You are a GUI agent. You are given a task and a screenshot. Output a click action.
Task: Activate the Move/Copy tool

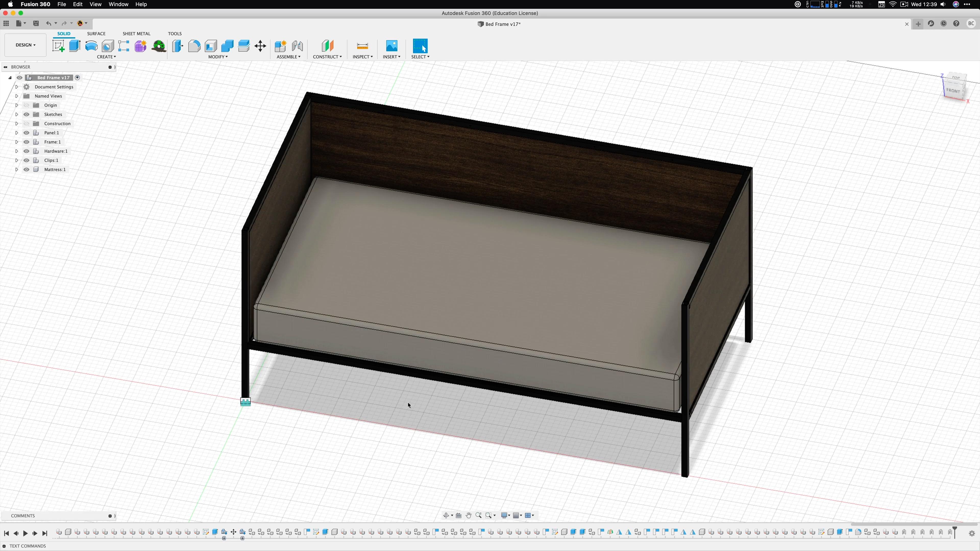260,46
